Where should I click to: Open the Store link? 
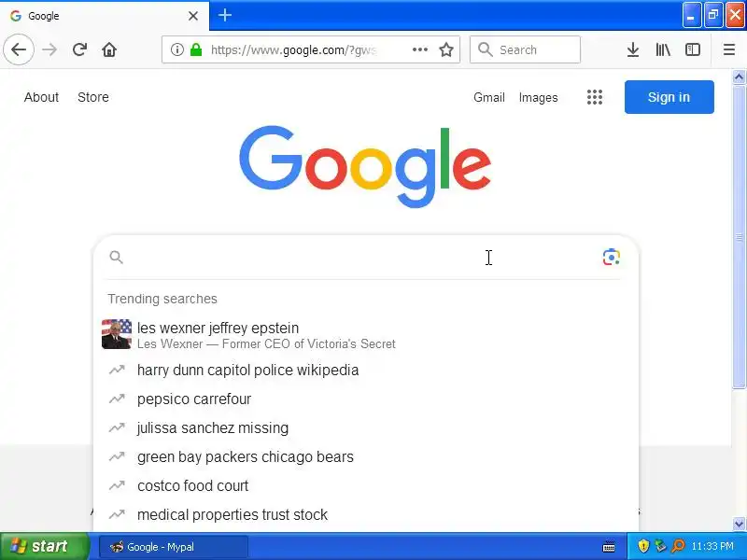(93, 97)
